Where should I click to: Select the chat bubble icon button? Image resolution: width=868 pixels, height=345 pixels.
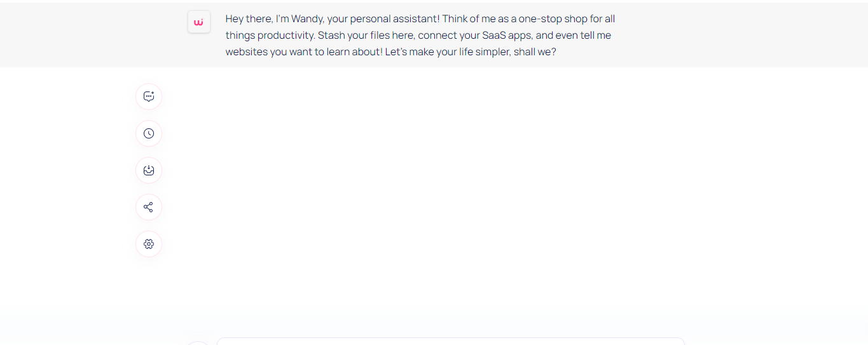coord(149,97)
